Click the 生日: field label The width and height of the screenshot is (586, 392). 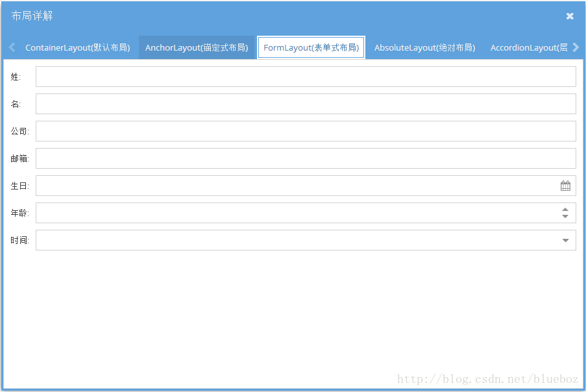tap(20, 186)
